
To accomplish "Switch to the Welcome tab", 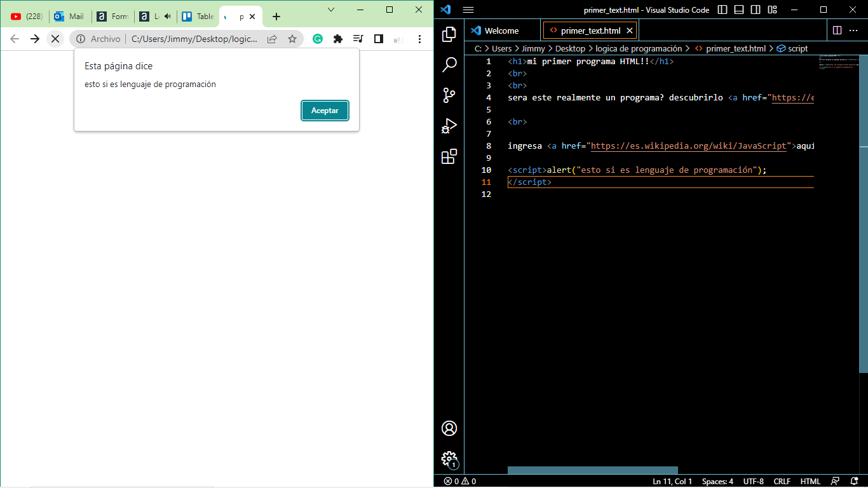I will tap(502, 30).
